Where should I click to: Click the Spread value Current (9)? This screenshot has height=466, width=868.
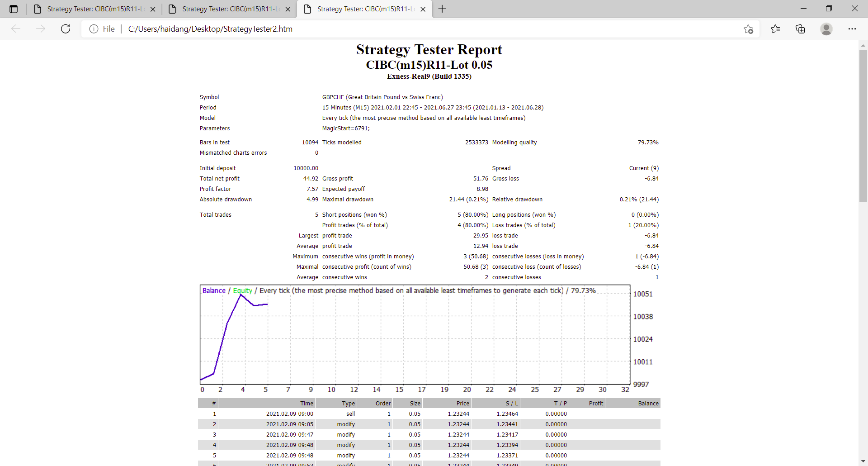pos(644,168)
